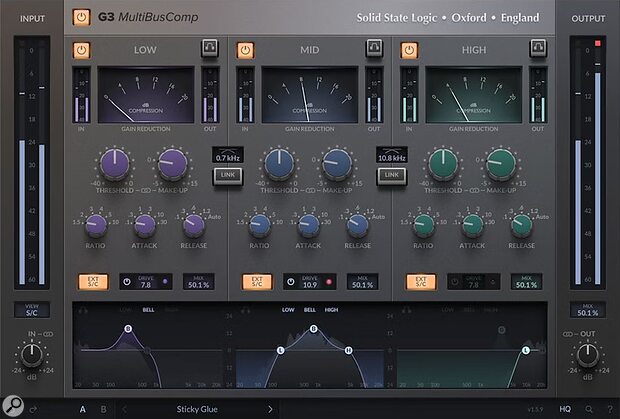
Task: Turn off the LOW band drive power icon
Action: (127, 282)
